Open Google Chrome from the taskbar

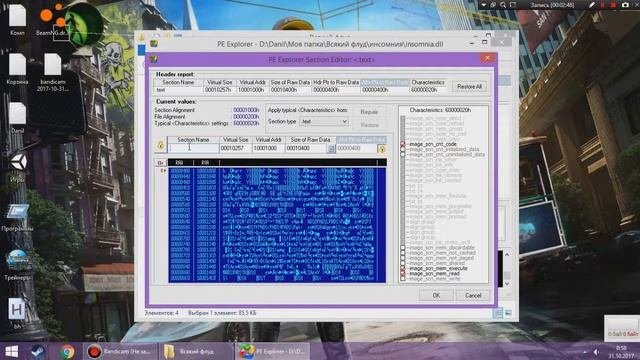click(67, 351)
